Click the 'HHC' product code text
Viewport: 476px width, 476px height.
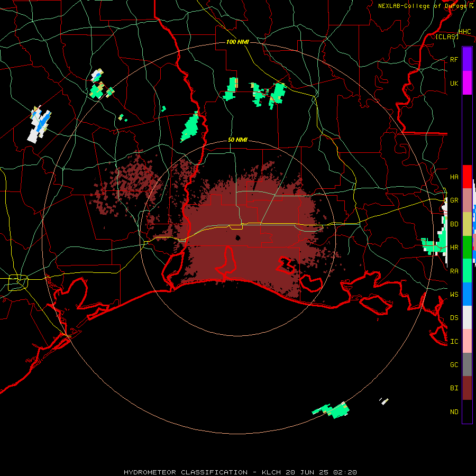point(464,32)
